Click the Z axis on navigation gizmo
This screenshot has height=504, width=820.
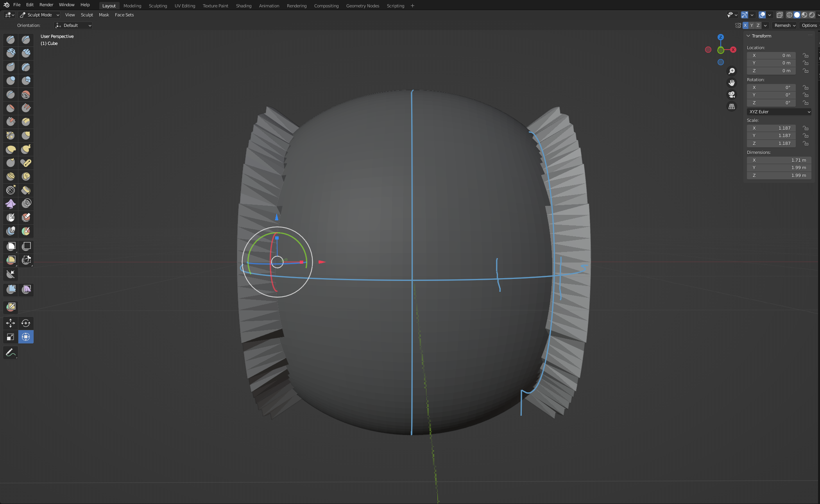point(720,37)
